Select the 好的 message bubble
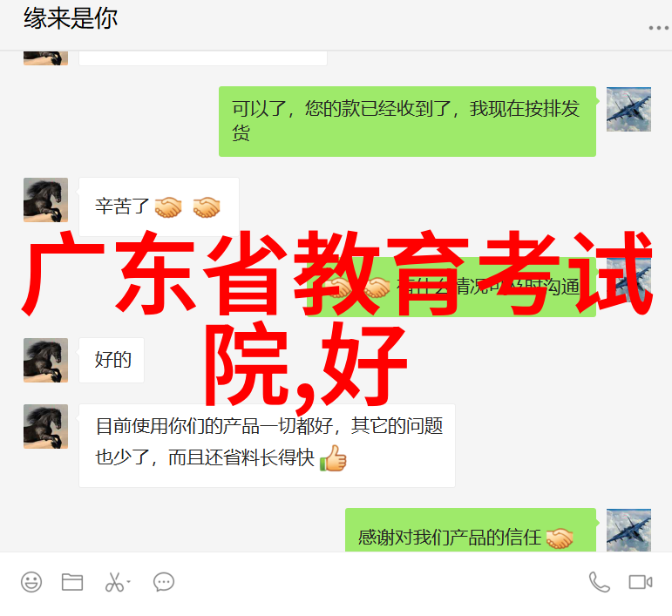The height and width of the screenshot is (616, 672). coord(112,360)
